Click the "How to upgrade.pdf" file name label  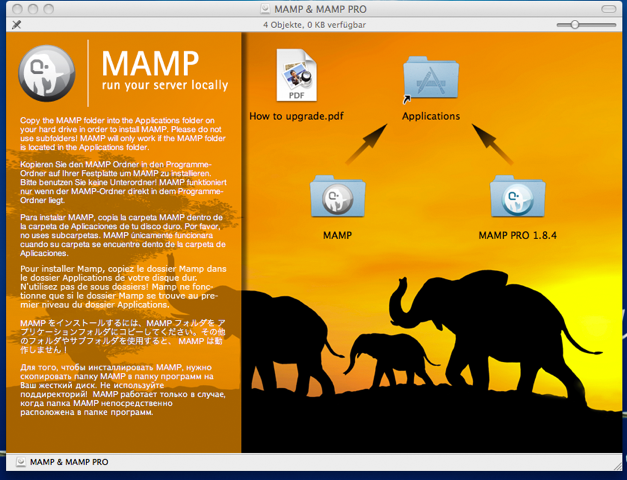tap(296, 116)
